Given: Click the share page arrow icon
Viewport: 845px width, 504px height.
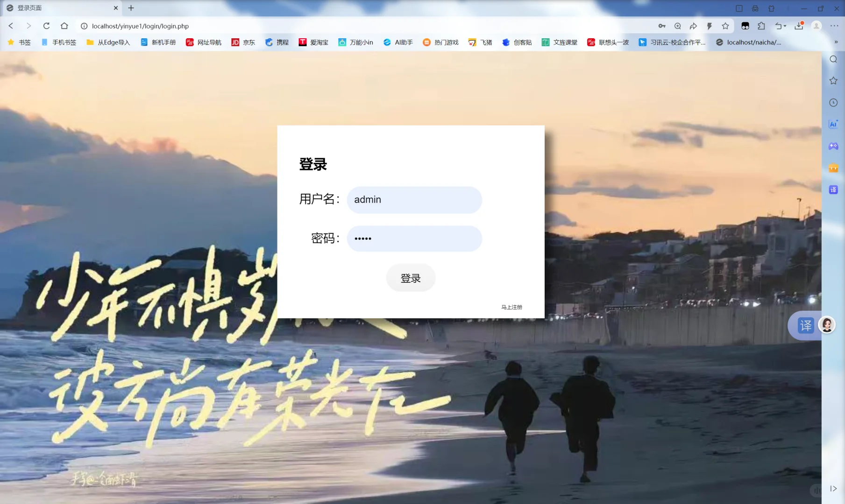Looking at the screenshot, I should pyautogui.click(x=693, y=26).
